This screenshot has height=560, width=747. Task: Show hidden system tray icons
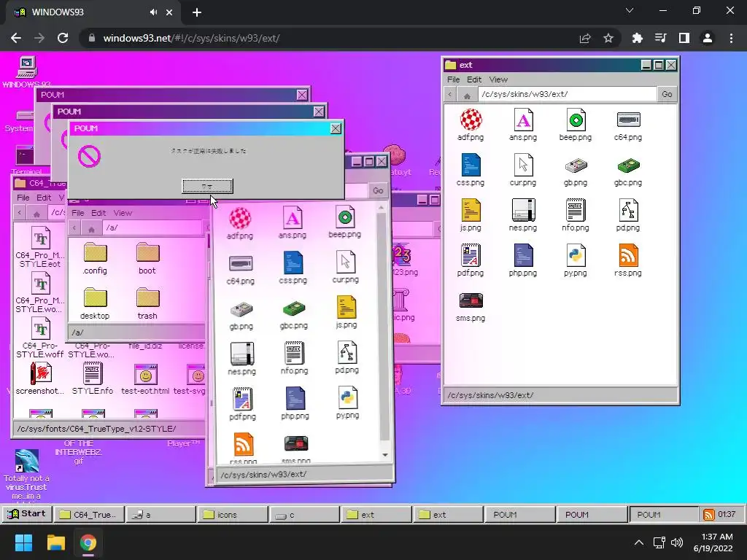click(x=639, y=542)
